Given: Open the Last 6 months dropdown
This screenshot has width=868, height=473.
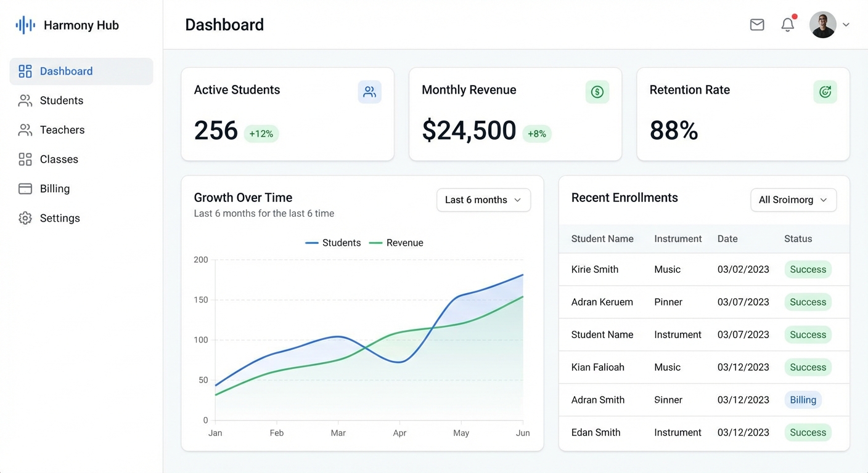Looking at the screenshot, I should pos(483,200).
